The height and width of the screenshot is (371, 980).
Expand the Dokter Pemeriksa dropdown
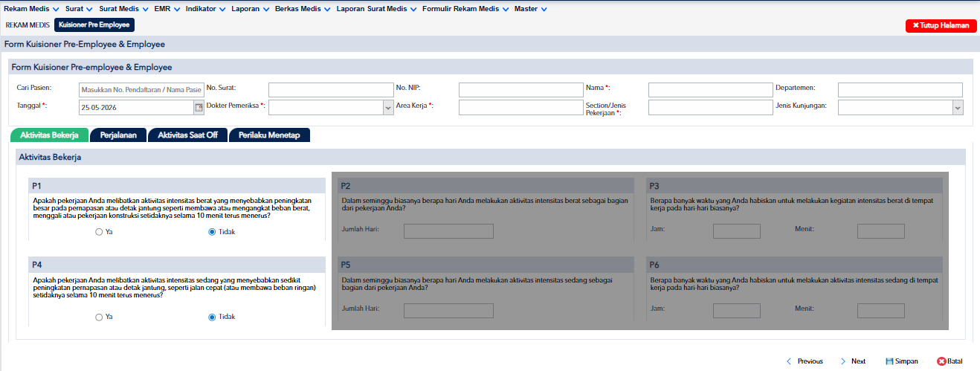point(388,108)
